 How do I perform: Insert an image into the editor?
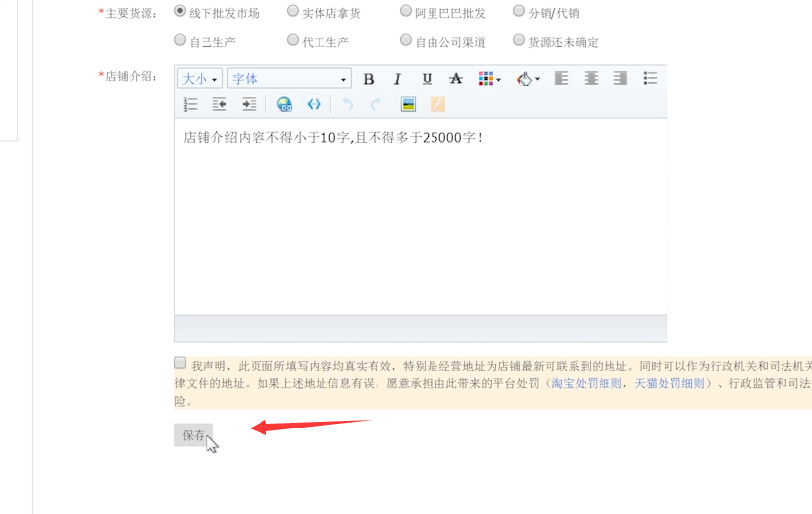[408, 104]
